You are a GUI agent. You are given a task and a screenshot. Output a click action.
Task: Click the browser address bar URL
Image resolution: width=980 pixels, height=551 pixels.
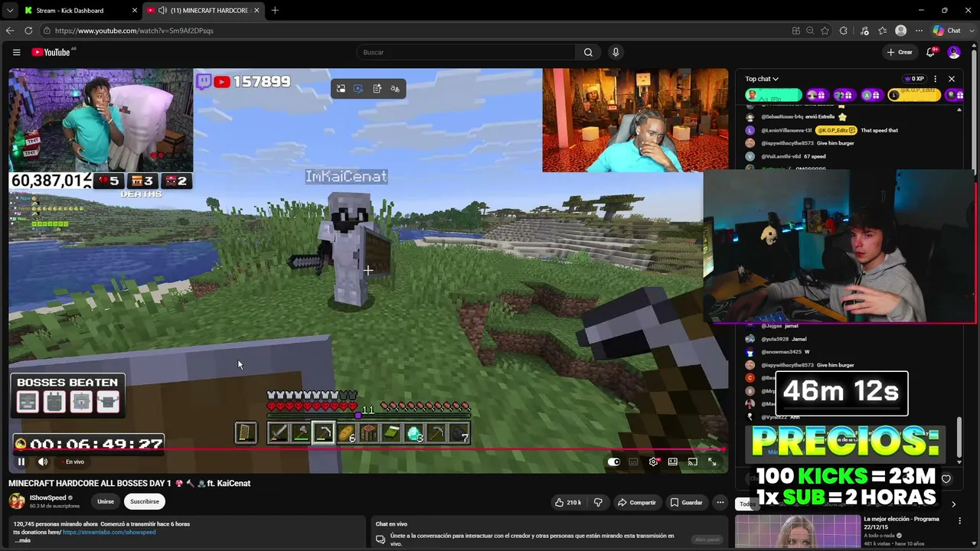pos(134,31)
